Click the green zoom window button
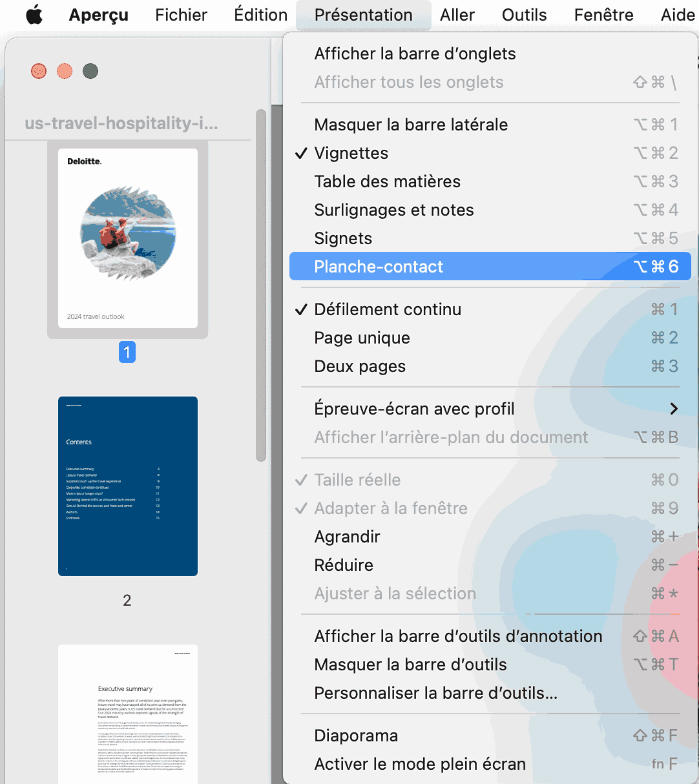The width and height of the screenshot is (699, 784). pos(90,71)
